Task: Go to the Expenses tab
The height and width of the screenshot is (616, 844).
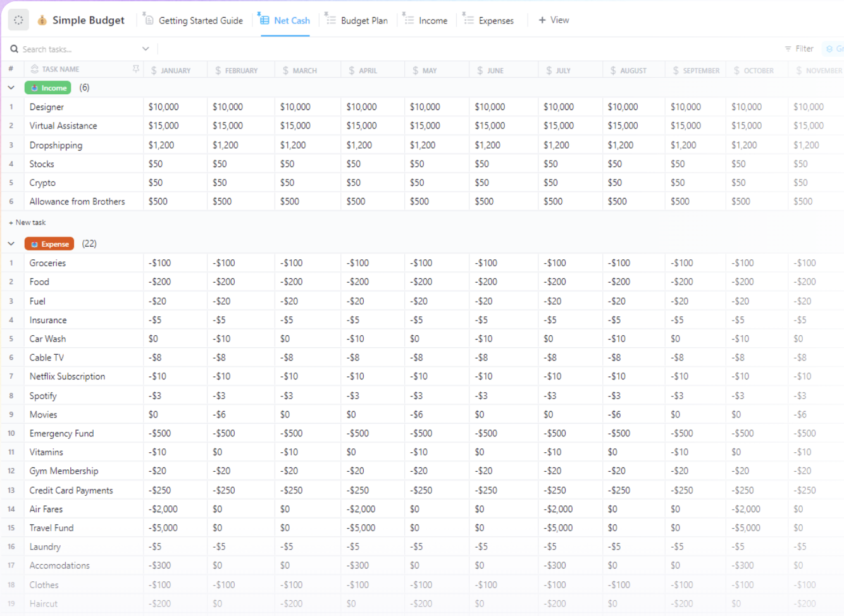Action: point(489,20)
